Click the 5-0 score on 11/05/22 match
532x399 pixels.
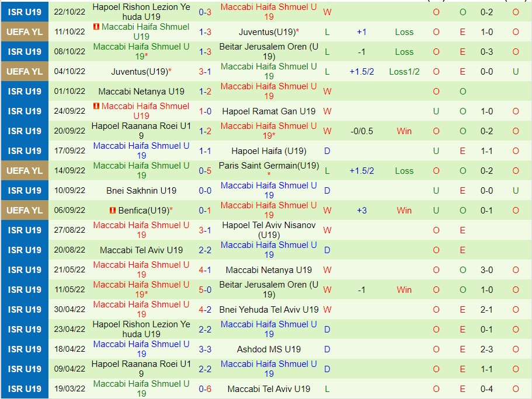[x=205, y=290]
